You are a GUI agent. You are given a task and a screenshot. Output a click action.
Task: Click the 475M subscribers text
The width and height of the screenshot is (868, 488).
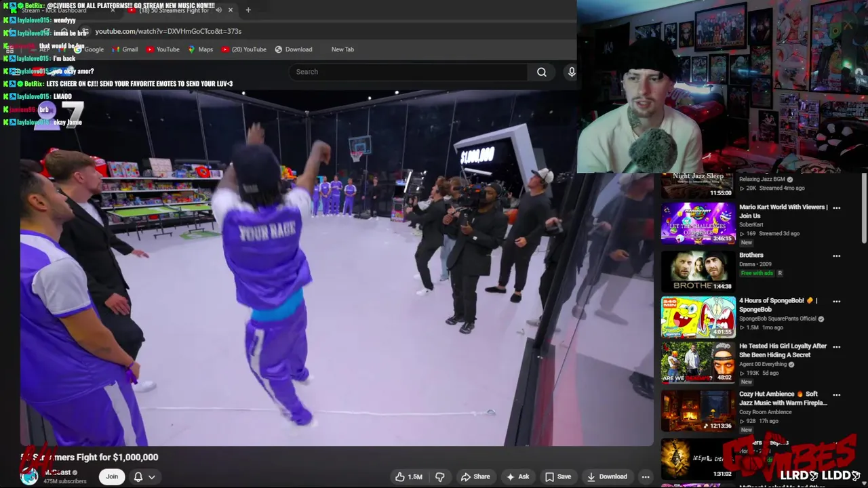click(65, 481)
